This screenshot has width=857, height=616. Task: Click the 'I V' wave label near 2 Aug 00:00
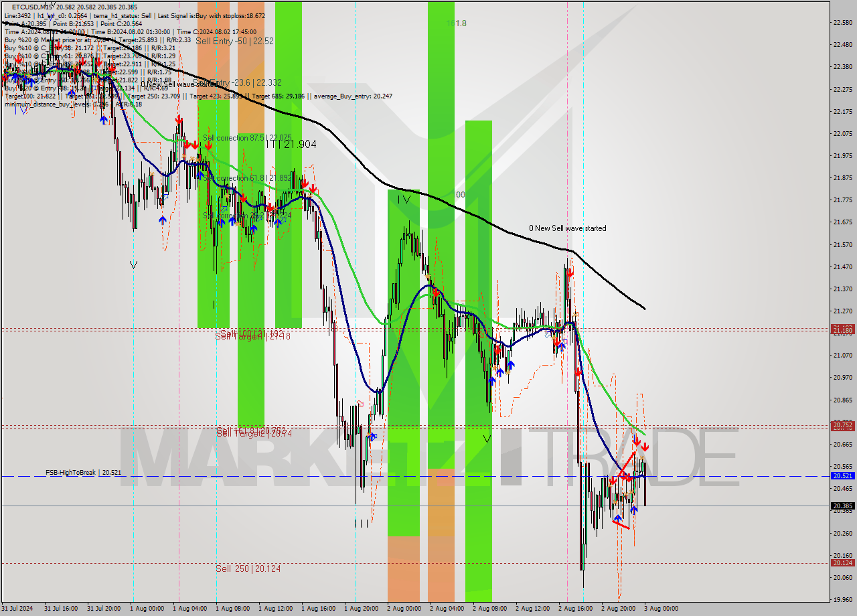tap(404, 200)
